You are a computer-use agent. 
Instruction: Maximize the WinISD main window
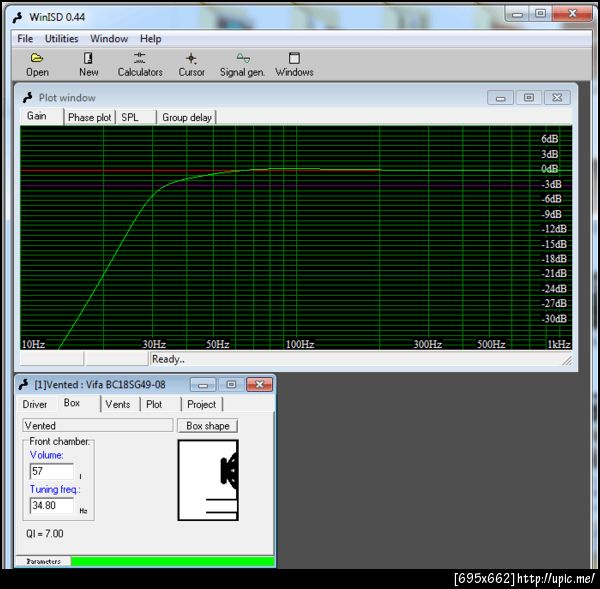[x=540, y=14]
